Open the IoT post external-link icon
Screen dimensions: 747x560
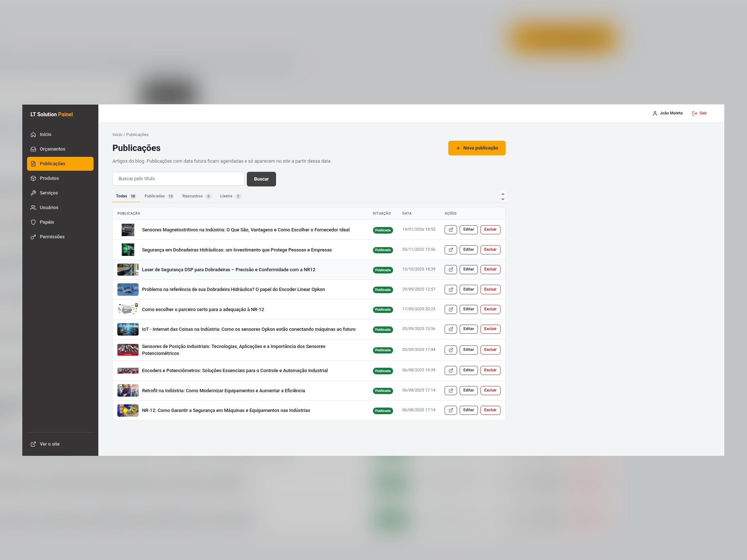[451, 329]
